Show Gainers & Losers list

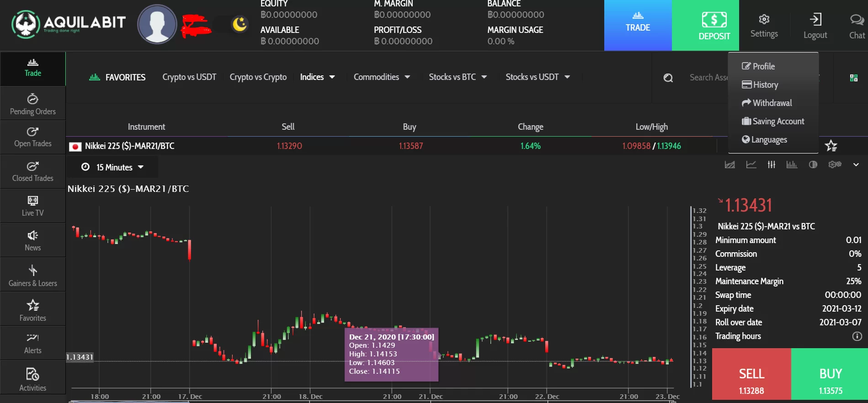(33, 276)
